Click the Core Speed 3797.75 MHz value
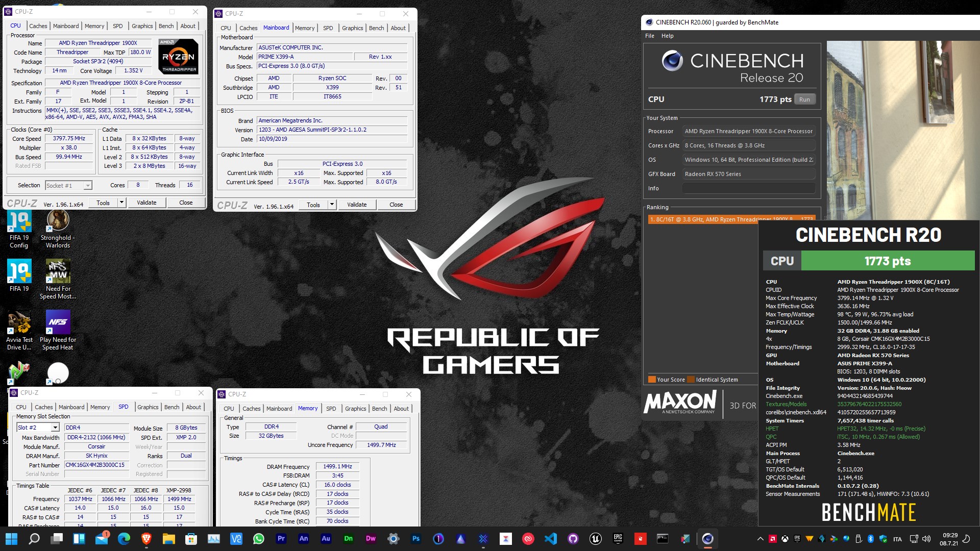 [x=69, y=139]
